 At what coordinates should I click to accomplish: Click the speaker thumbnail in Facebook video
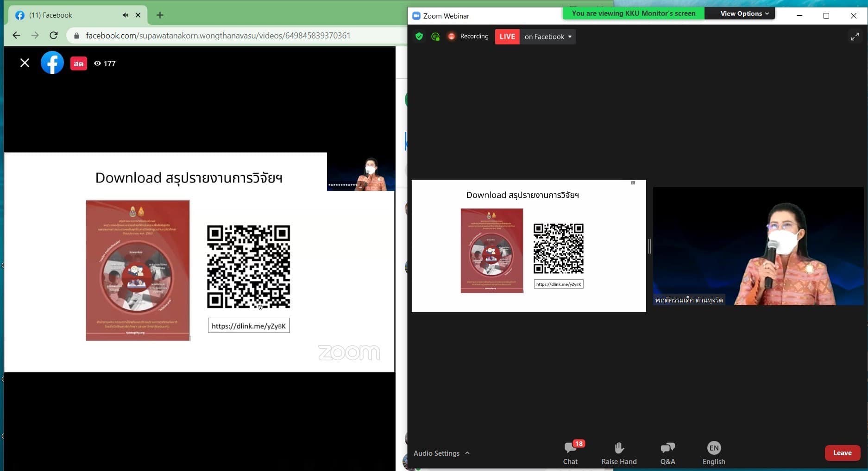(x=361, y=172)
